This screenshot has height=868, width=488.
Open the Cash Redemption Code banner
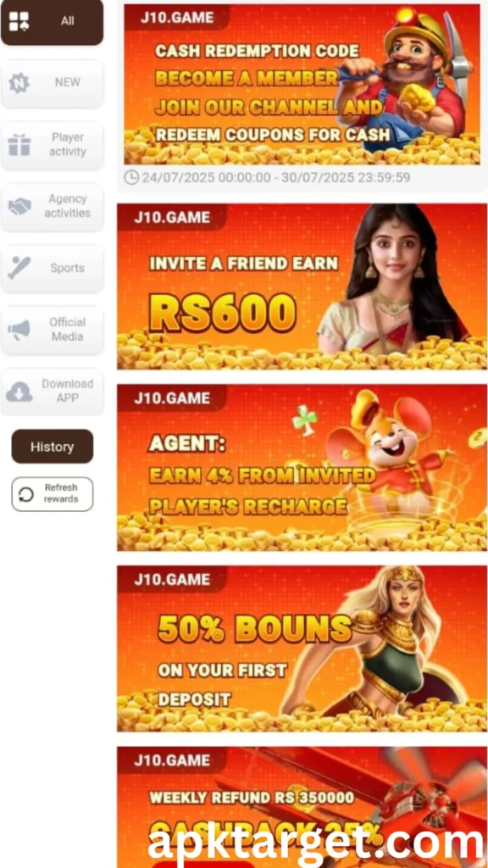(x=302, y=84)
